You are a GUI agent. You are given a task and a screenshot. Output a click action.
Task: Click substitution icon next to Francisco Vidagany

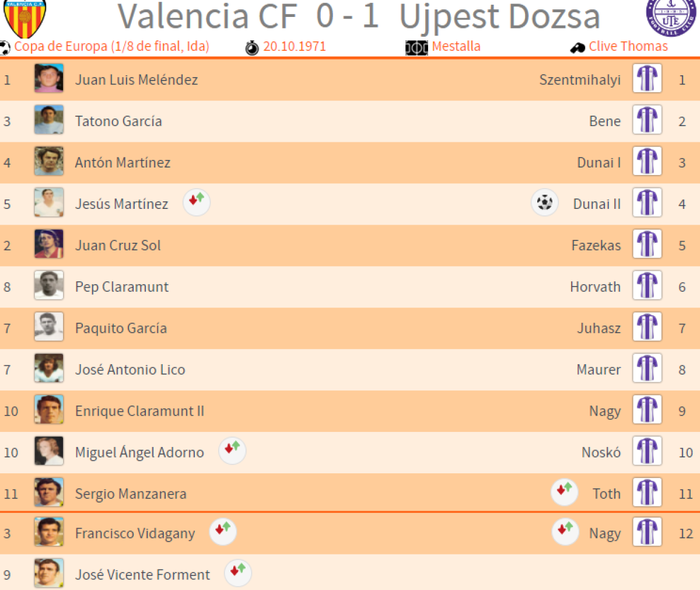(223, 532)
